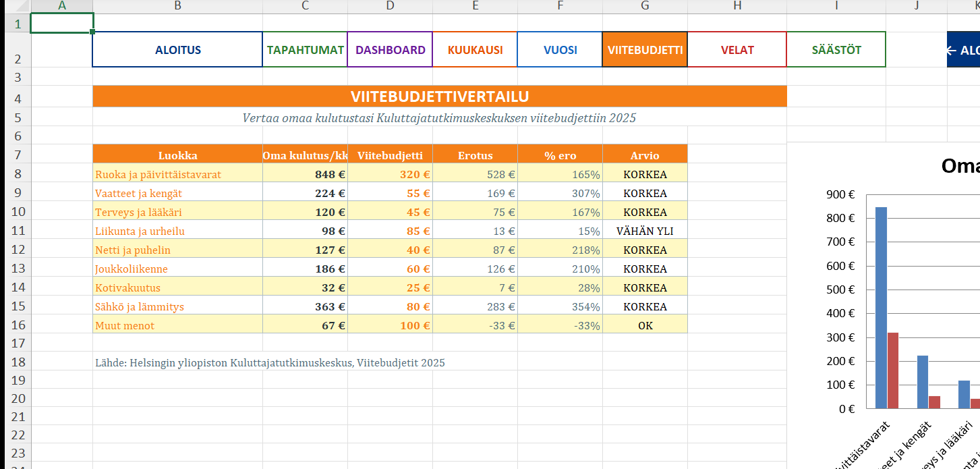The image size is (980, 469).
Task: Select column I header
Action: [836, 6]
